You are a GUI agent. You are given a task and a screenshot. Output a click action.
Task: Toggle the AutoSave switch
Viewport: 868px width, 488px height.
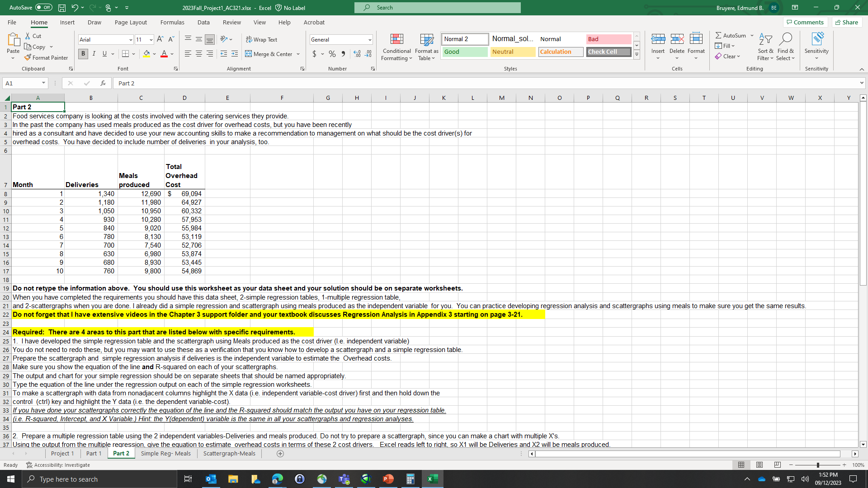(x=43, y=8)
